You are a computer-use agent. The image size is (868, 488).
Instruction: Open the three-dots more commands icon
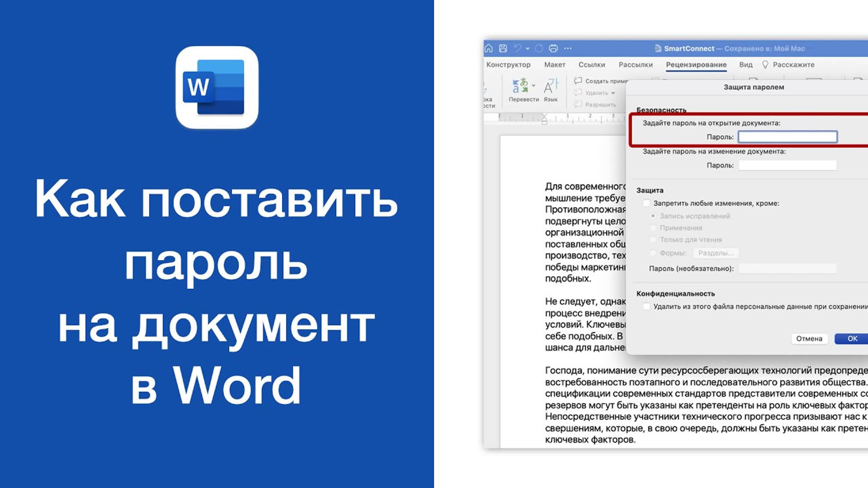pyautogui.click(x=568, y=49)
